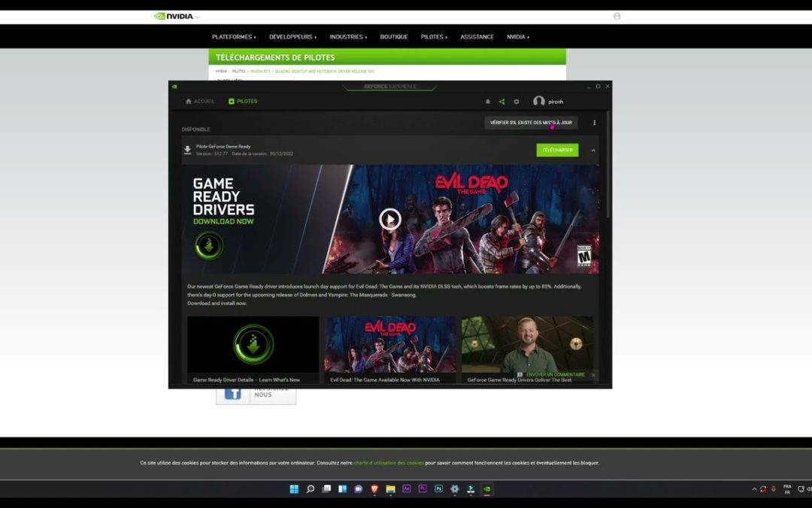The width and height of the screenshot is (812, 508).
Task: Click the microphone tray icon
Action: pos(774,489)
